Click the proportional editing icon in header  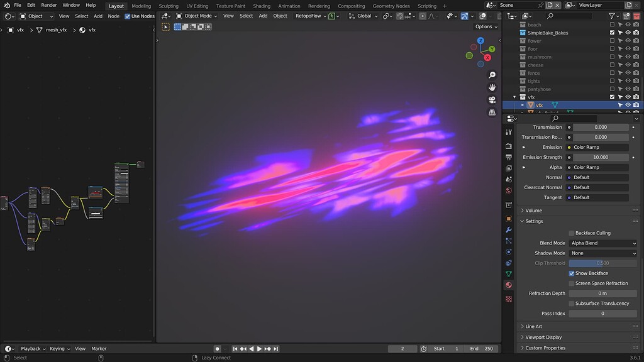pos(423,16)
